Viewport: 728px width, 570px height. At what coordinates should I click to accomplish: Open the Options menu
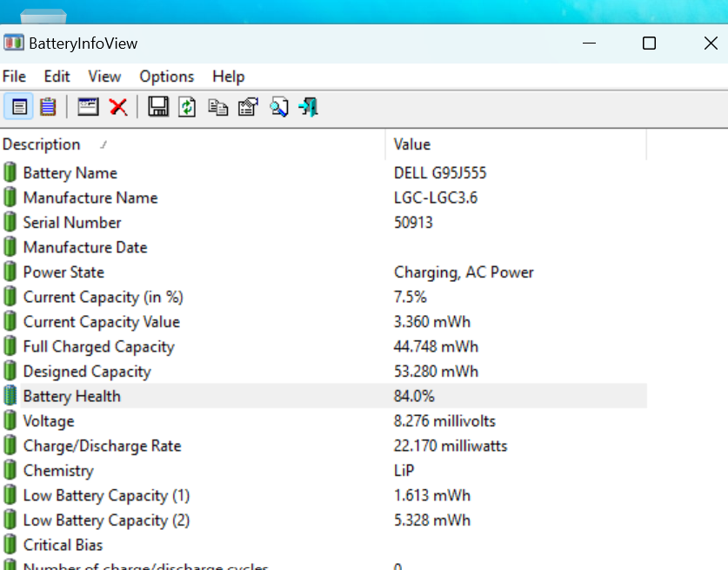tap(167, 77)
